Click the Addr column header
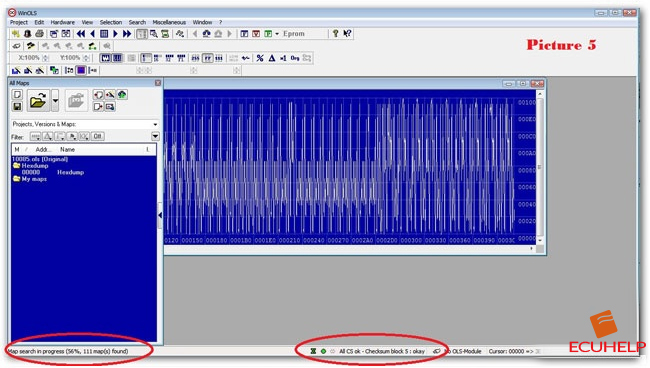 (x=43, y=149)
